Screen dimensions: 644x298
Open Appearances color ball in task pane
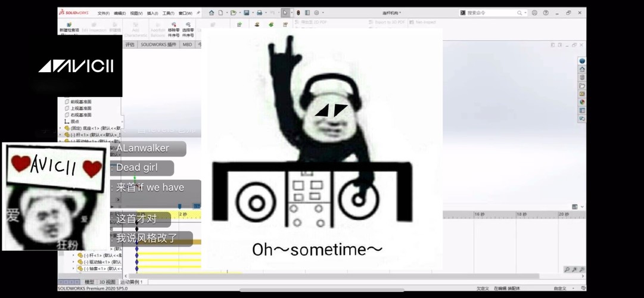(x=582, y=102)
